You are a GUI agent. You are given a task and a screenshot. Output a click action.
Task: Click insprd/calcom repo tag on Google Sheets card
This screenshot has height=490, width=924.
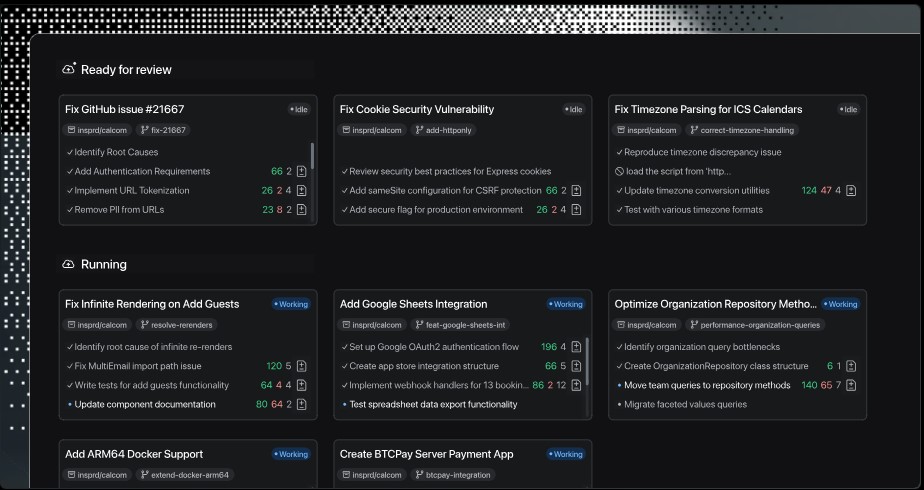[372, 325]
